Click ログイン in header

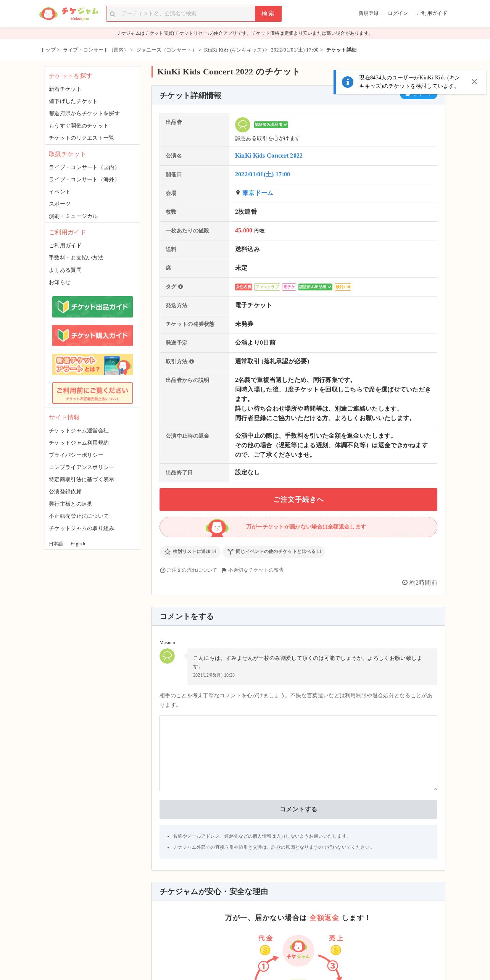pos(398,13)
